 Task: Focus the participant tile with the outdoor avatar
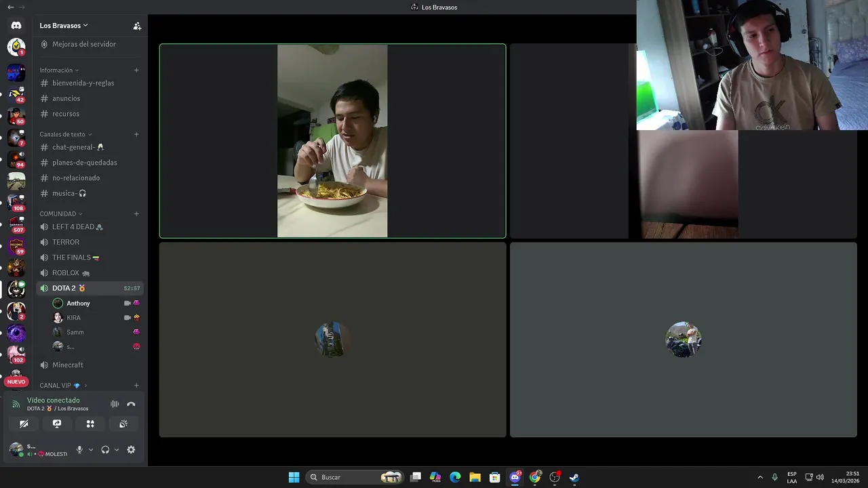[x=684, y=340]
